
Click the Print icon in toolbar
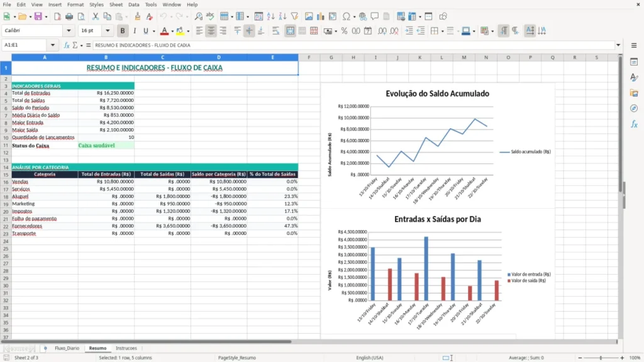[69, 16]
